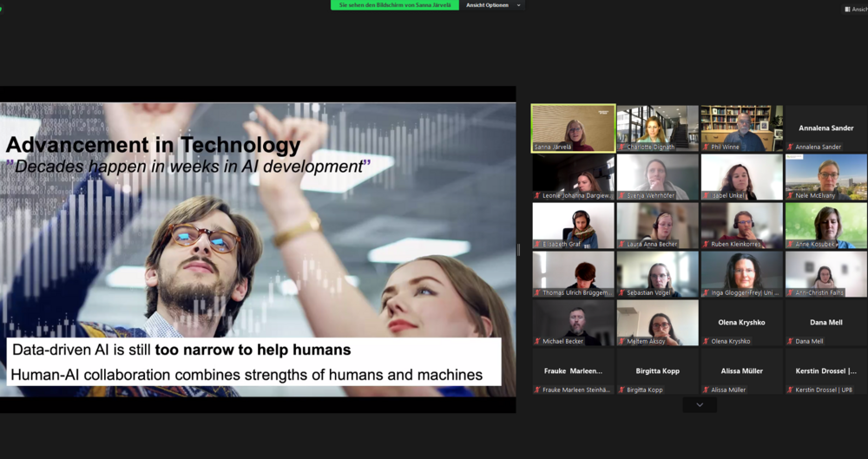868x459 pixels.
Task: Select the Alissa Müller participant tile
Action: click(741, 370)
